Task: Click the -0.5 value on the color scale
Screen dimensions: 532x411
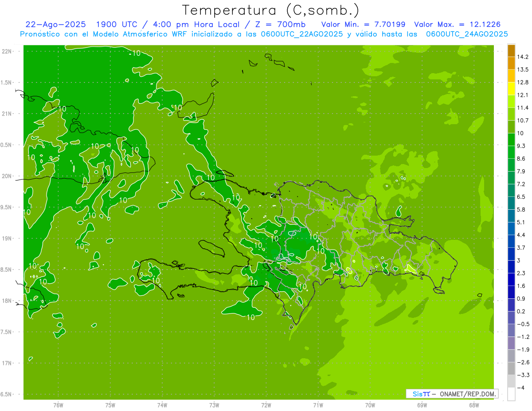Action: coord(523,324)
